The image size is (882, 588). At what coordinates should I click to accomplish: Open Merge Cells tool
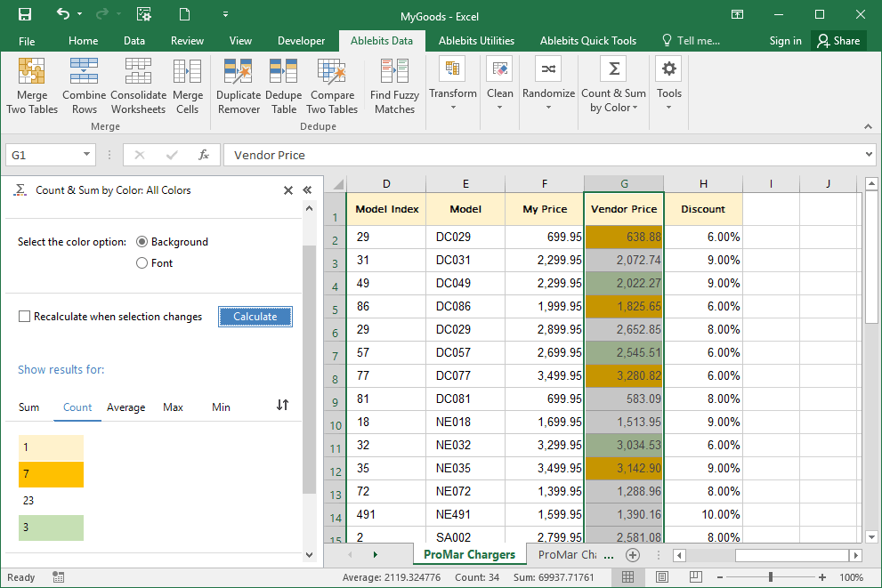tap(187, 86)
